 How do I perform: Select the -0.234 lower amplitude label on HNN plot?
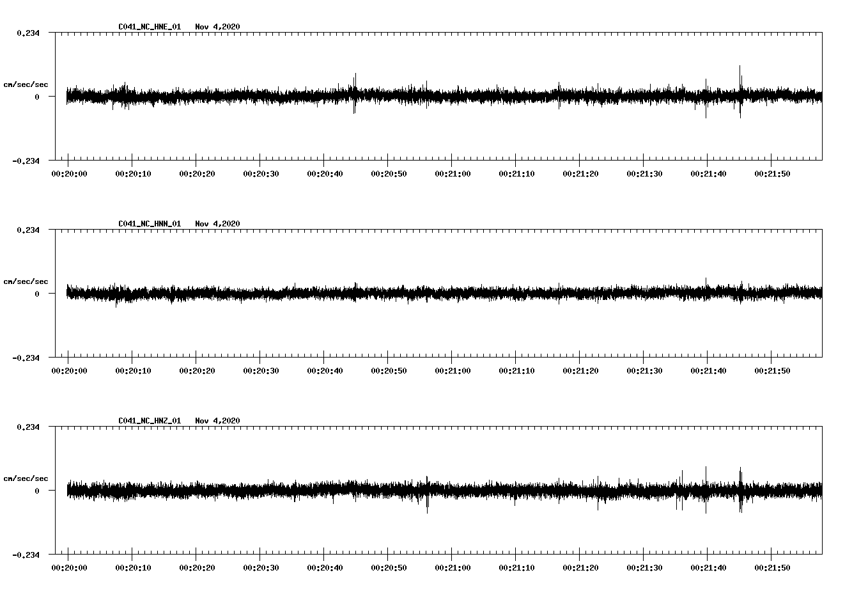(x=26, y=359)
